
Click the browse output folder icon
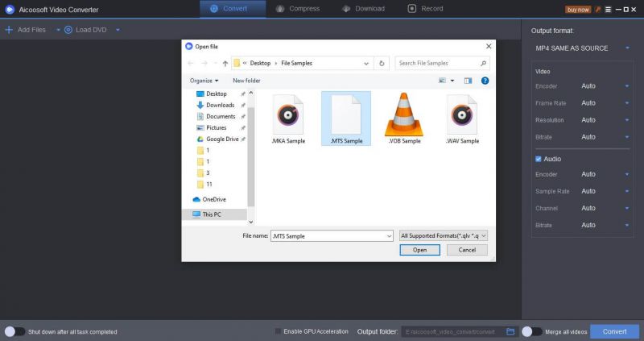click(x=510, y=331)
